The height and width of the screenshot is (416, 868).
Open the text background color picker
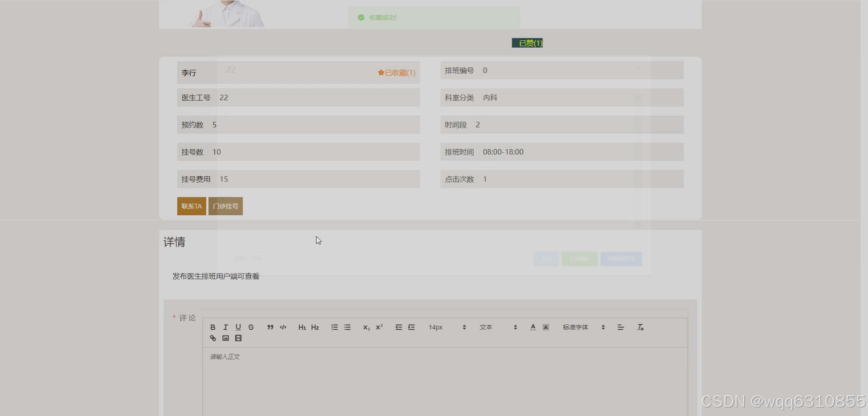[x=546, y=327]
